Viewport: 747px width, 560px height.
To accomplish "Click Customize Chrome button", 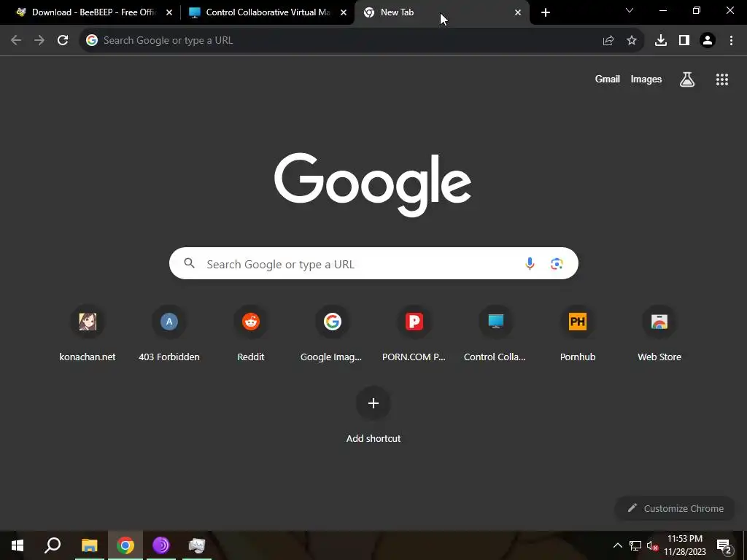I will pos(676,508).
